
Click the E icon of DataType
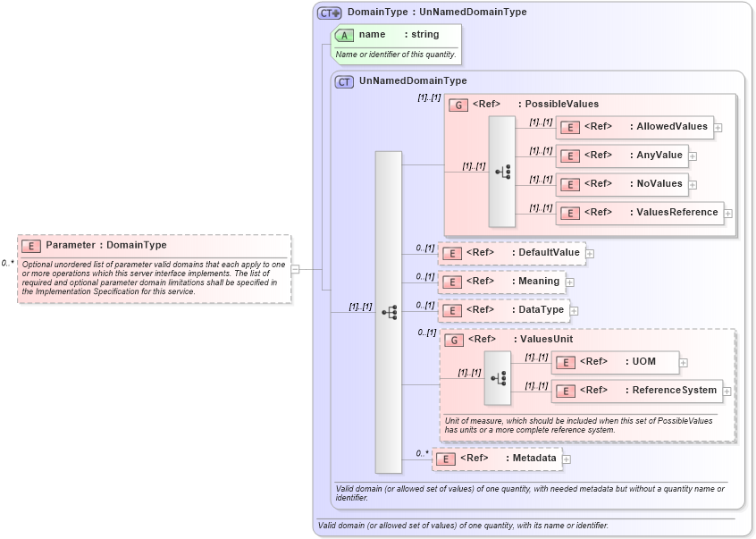(x=452, y=310)
